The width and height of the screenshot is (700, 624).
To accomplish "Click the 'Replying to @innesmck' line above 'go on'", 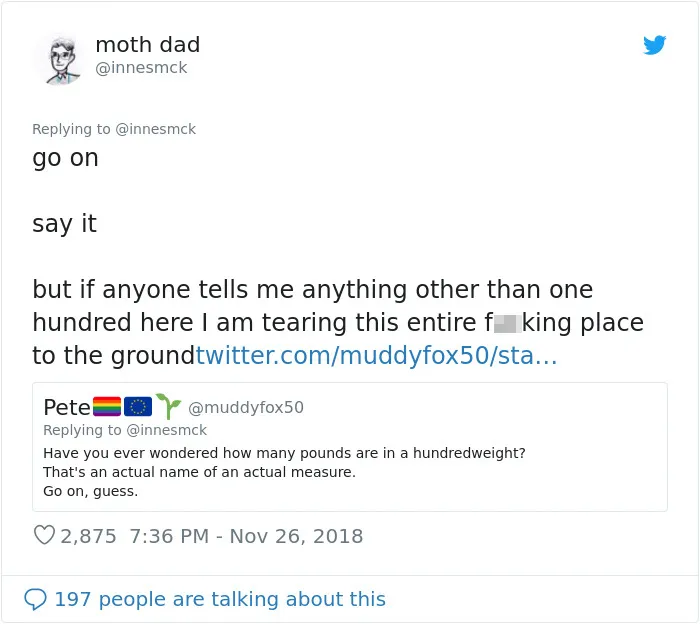I will 114,129.
